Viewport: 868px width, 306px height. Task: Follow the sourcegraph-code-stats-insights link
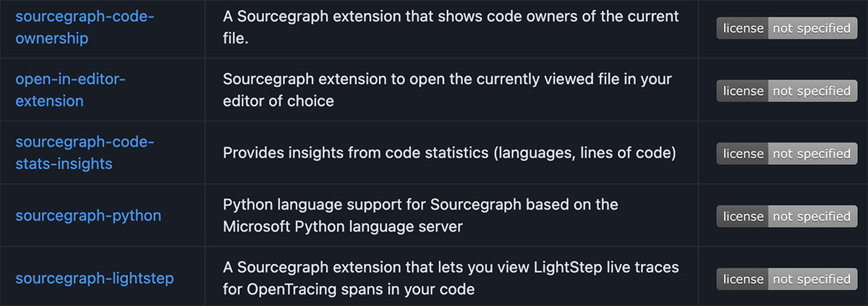point(85,153)
